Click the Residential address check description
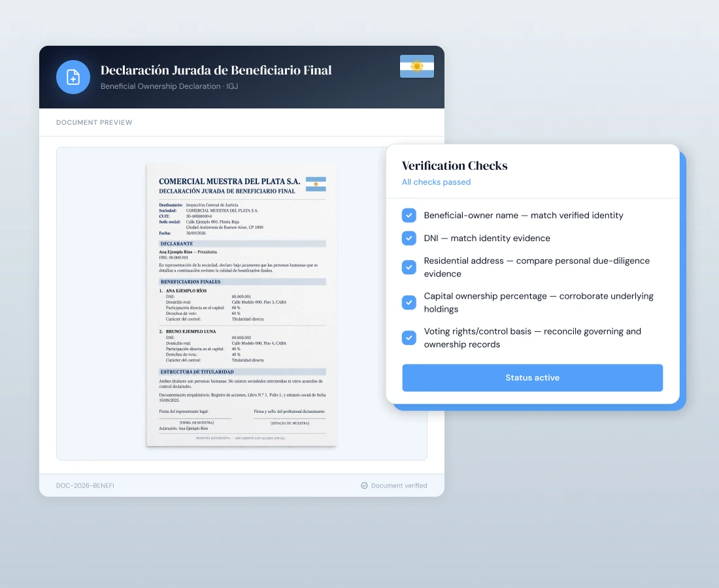719x588 pixels. point(537,267)
